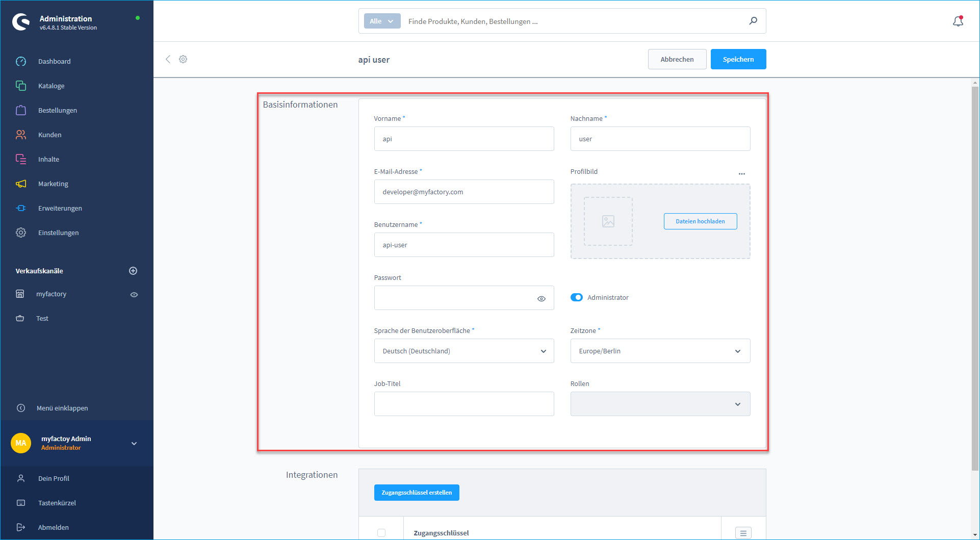
Task: Show the password with the eye icon
Action: pyautogui.click(x=541, y=298)
